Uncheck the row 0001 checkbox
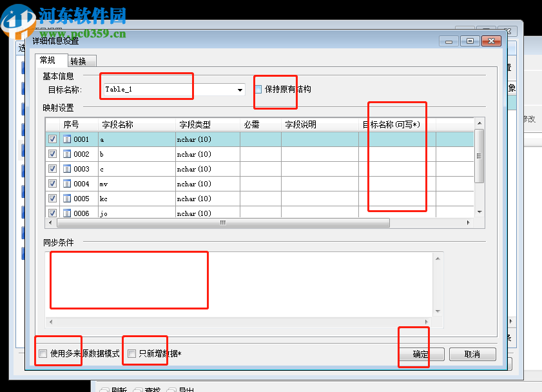Viewport: 542px width, 392px height. point(53,139)
